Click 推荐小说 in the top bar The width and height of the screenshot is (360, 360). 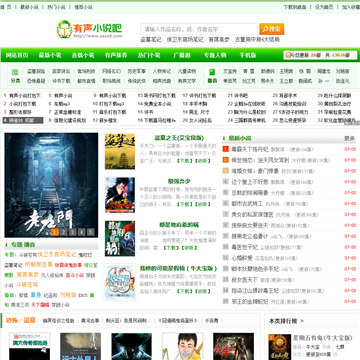tap(83, 7)
